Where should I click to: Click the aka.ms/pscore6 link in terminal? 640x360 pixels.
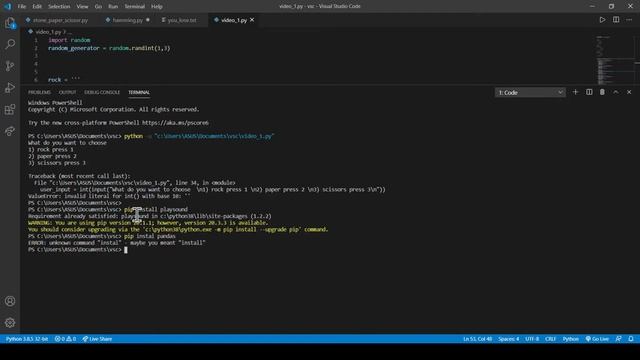click(x=175, y=123)
